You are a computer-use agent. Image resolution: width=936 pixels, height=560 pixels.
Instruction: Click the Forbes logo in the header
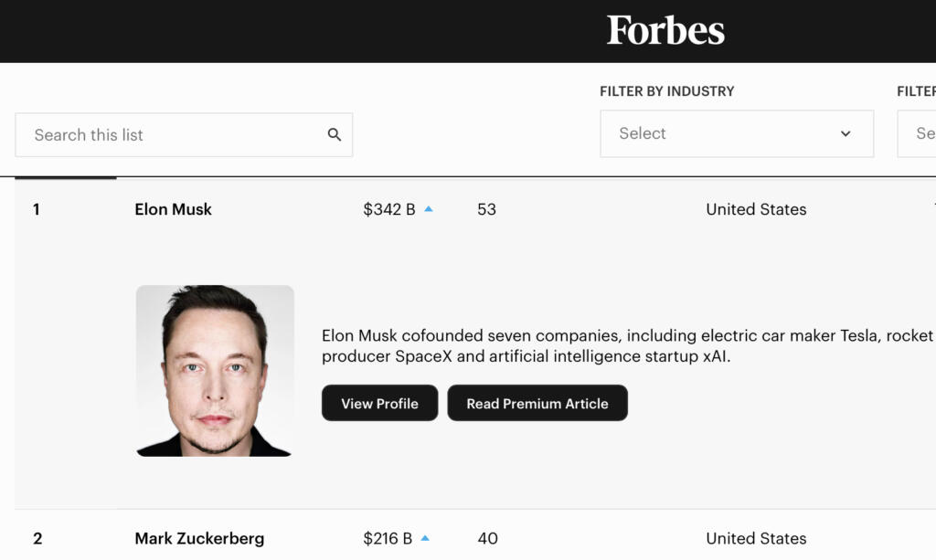pyautogui.click(x=665, y=30)
